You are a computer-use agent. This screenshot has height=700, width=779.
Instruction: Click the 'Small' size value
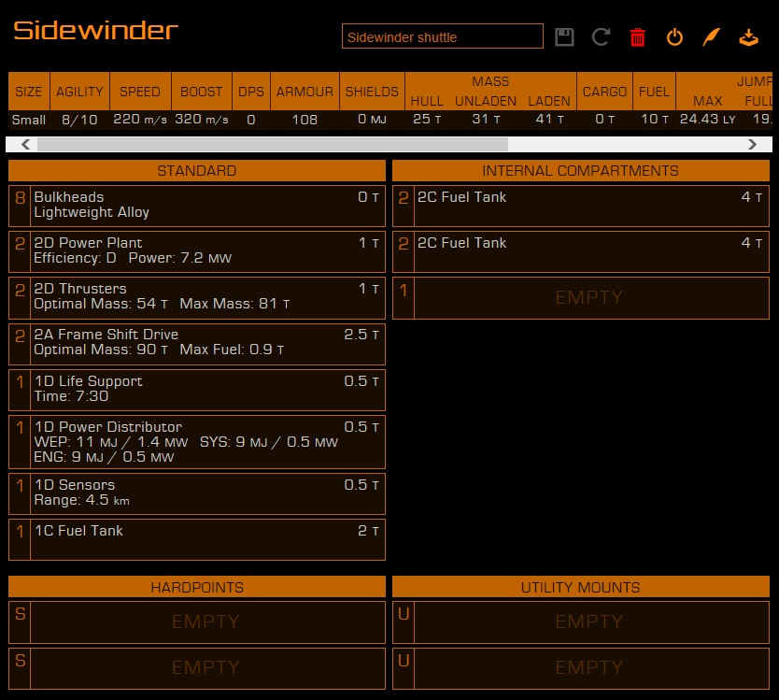coord(29,120)
